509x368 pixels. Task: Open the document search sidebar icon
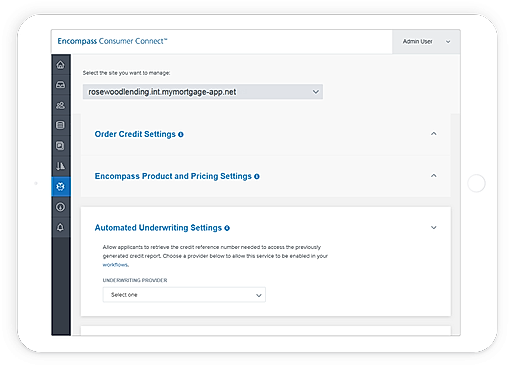[60, 146]
